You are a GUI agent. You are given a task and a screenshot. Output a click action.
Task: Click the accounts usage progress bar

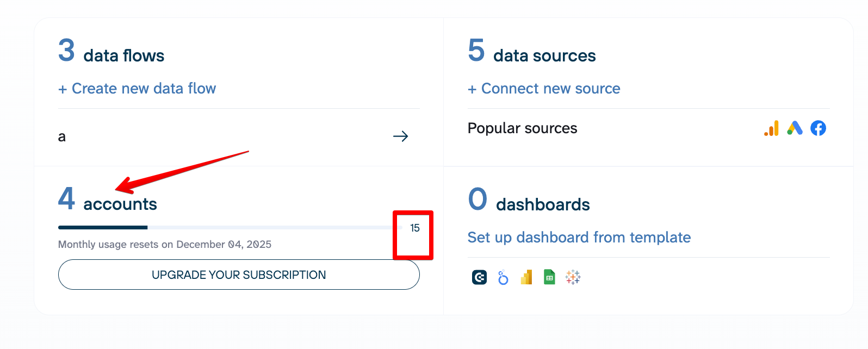pos(230,227)
